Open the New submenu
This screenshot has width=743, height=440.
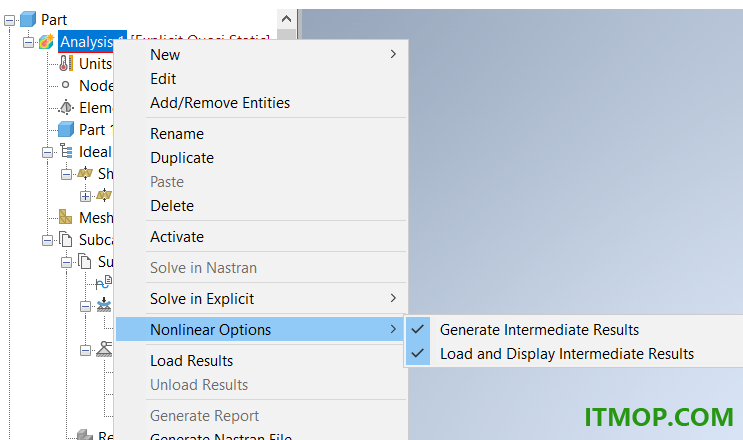coord(261,54)
